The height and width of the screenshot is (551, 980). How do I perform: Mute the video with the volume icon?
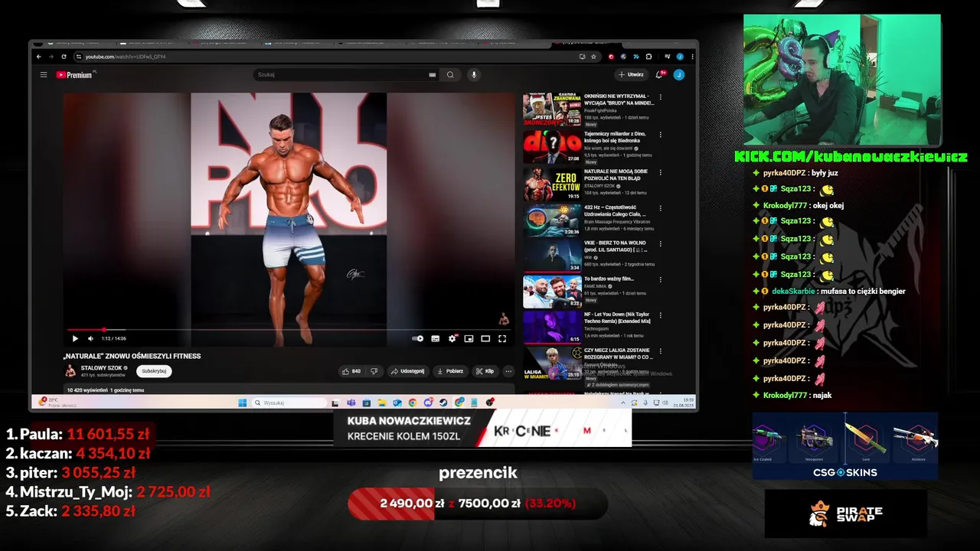pyautogui.click(x=90, y=338)
